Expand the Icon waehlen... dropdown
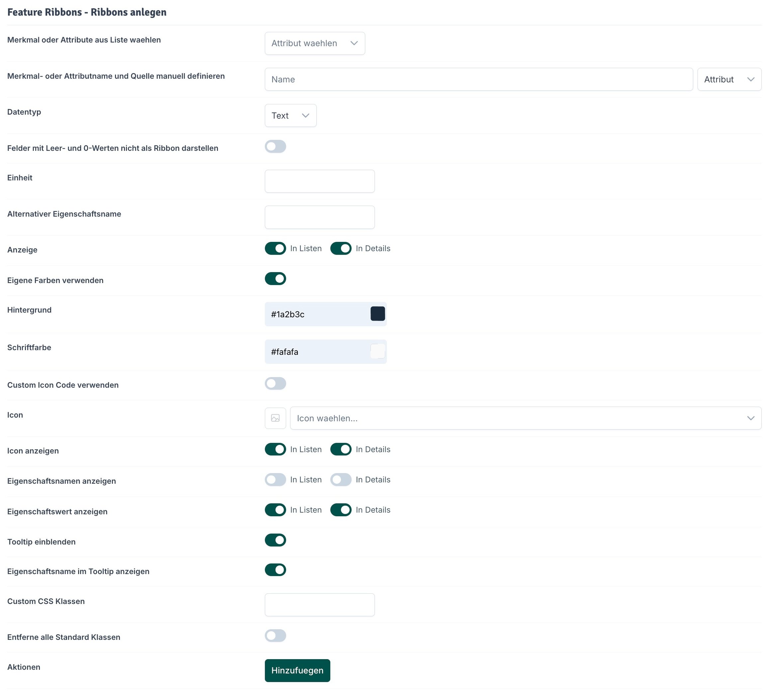This screenshot has width=767, height=700. click(525, 418)
